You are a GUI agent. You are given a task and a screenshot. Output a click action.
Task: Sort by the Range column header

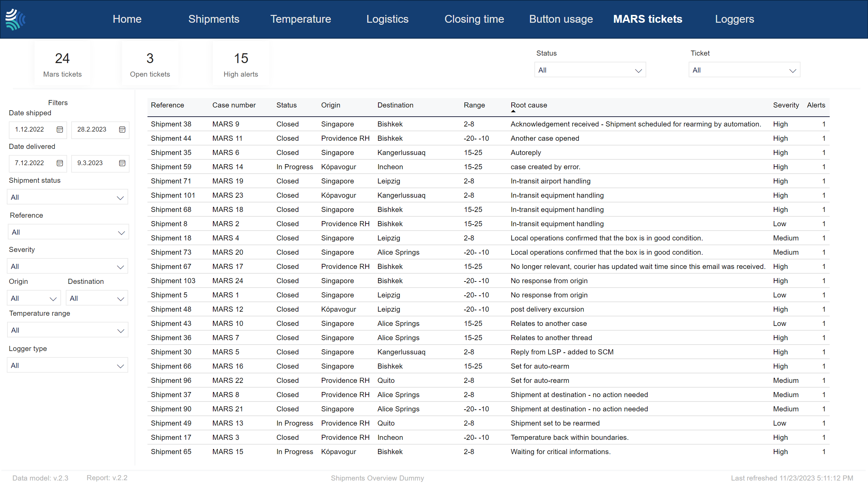point(474,105)
